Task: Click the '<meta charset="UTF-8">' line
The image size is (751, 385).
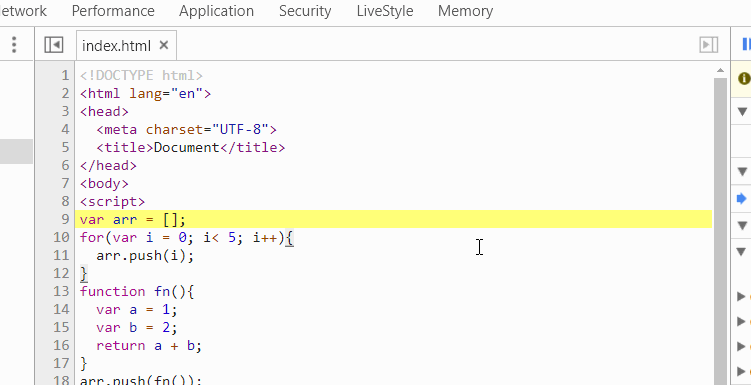Action: point(186,130)
